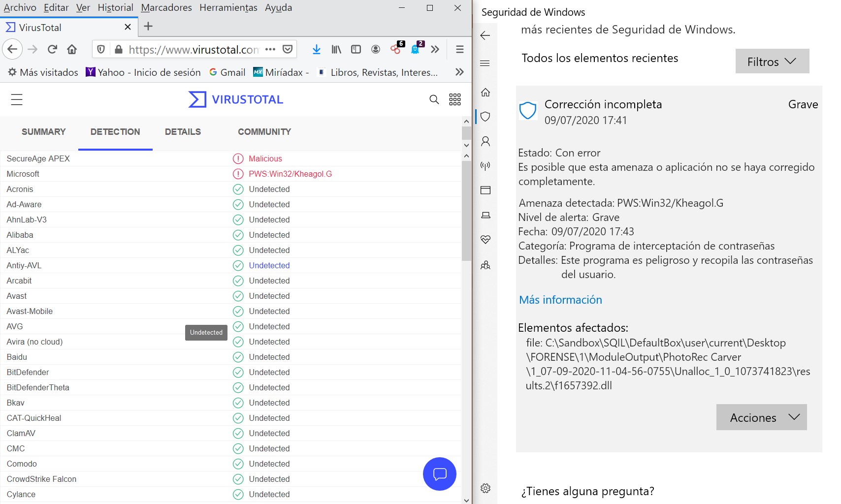Go back in Seguridad de Windows

(485, 35)
